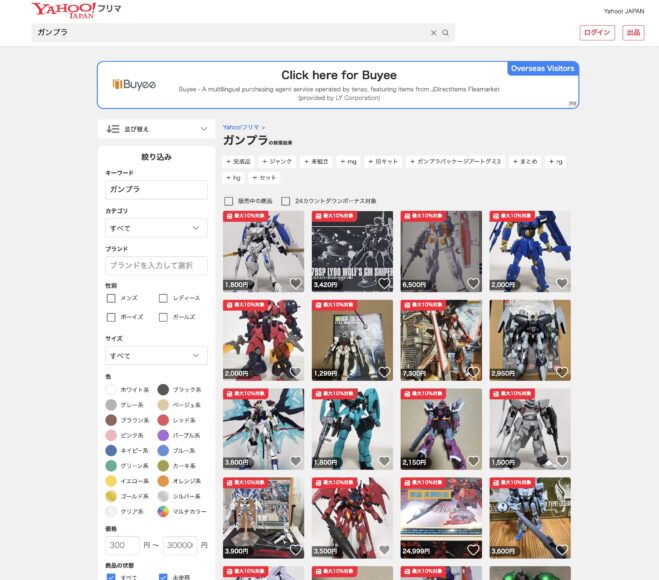Pick the マルチカラー color filter
The height and width of the screenshot is (580, 659).
click(163, 511)
